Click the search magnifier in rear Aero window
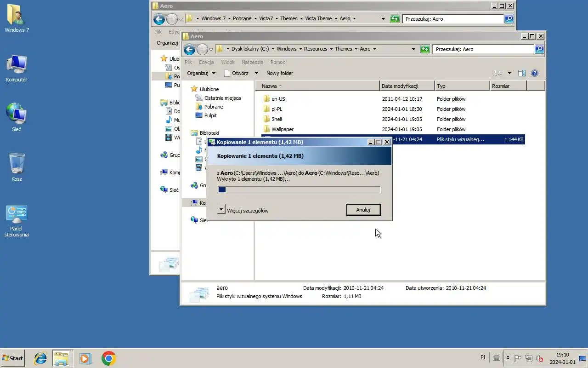The height and width of the screenshot is (368, 588). pyautogui.click(x=509, y=19)
